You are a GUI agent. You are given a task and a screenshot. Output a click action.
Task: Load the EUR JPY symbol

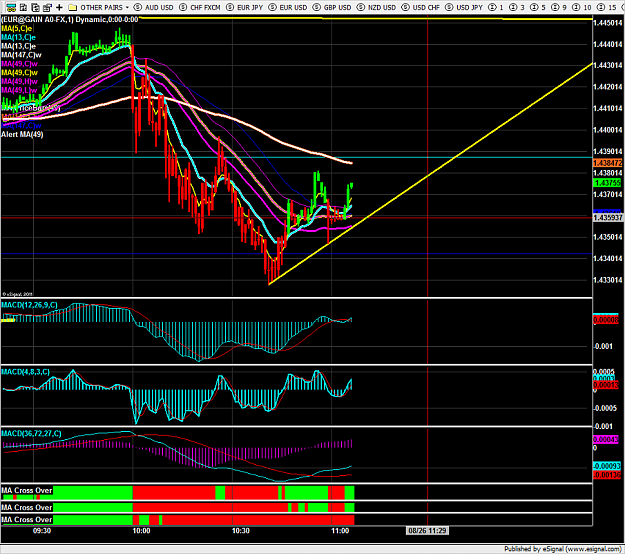(245, 7)
